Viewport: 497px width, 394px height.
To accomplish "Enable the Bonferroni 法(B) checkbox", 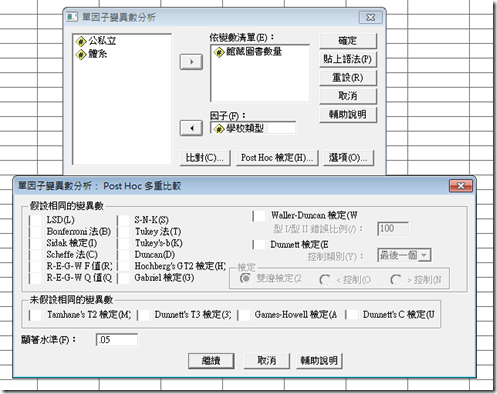I will click(x=36, y=232).
